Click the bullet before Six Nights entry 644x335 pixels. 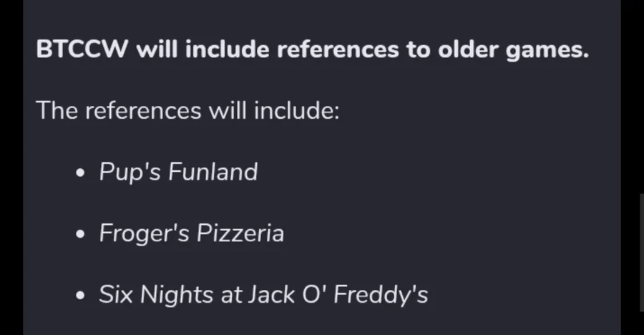tap(80, 295)
